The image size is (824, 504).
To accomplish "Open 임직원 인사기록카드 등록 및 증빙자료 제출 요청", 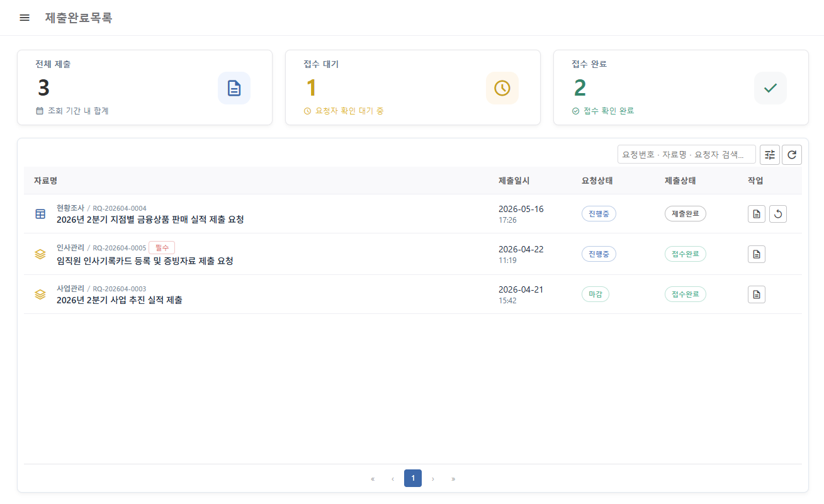I will click(x=145, y=260).
